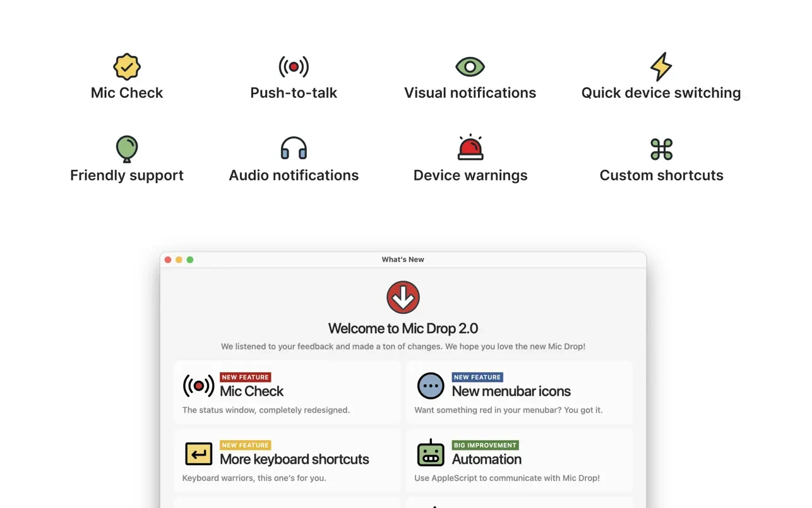Viewport: 812px width, 508px height.
Task: Click the Push-to-talk broadcast icon
Action: click(294, 66)
